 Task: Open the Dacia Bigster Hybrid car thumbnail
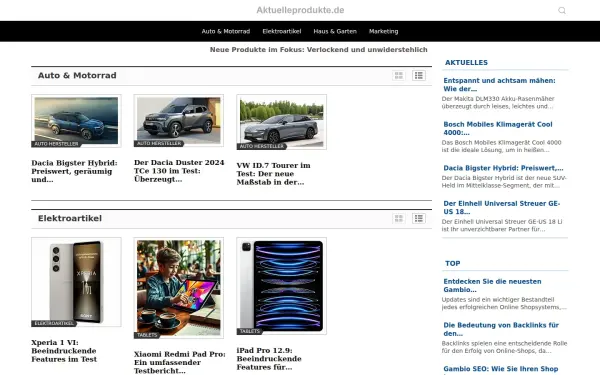tap(76, 121)
